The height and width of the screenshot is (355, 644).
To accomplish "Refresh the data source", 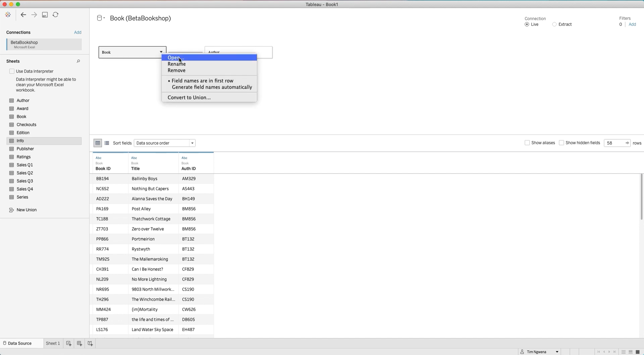I will (x=56, y=15).
